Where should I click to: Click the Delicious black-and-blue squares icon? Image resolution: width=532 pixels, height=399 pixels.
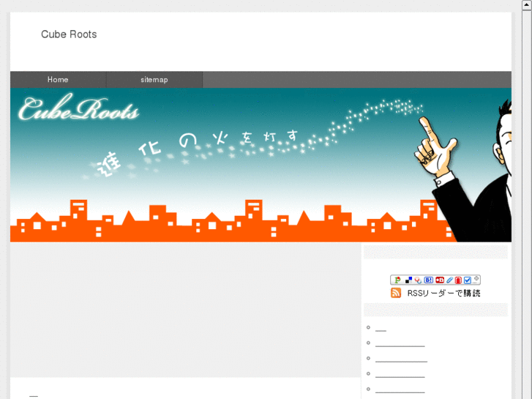(408, 280)
